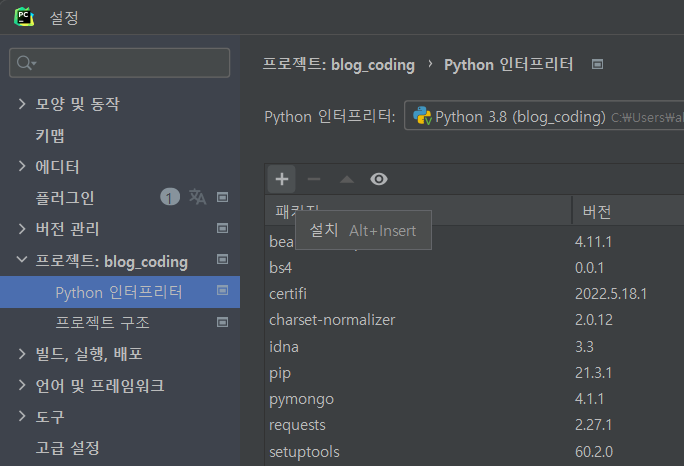Click the 버전 column header
Image resolution: width=684 pixels, height=466 pixels.
(x=597, y=212)
